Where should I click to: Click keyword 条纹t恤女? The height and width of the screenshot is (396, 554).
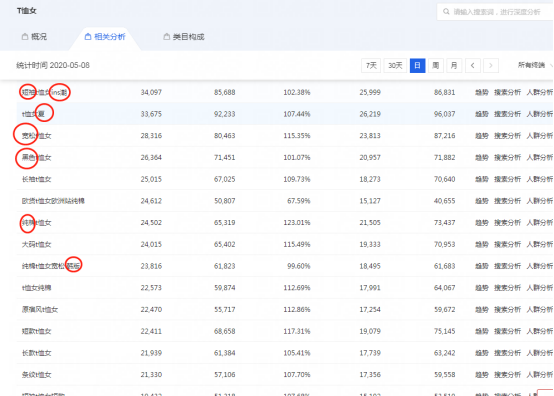tap(36, 375)
